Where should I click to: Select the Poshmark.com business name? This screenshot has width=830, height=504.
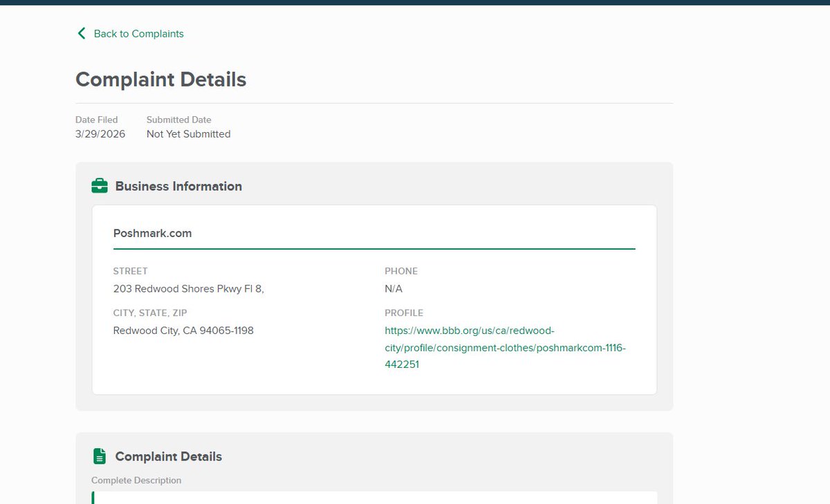point(153,234)
